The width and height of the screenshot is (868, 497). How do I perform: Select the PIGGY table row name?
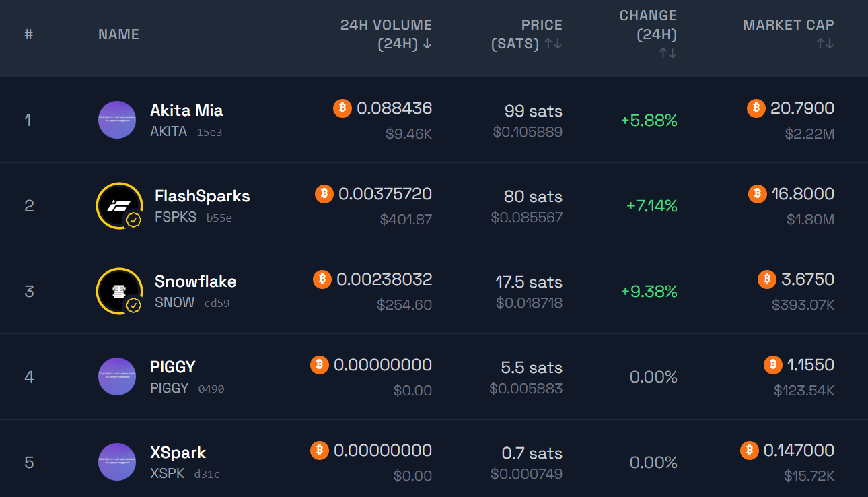(173, 367)
